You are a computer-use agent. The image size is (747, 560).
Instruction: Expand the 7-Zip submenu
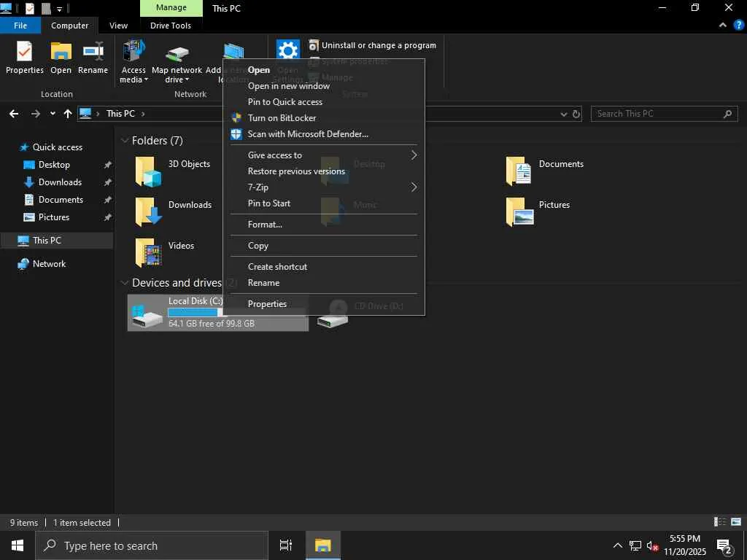pos(325,187)
